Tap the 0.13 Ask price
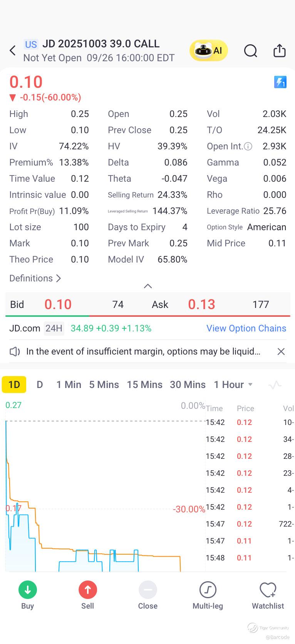The image size is (295, 644). click(x=201, y=304)
